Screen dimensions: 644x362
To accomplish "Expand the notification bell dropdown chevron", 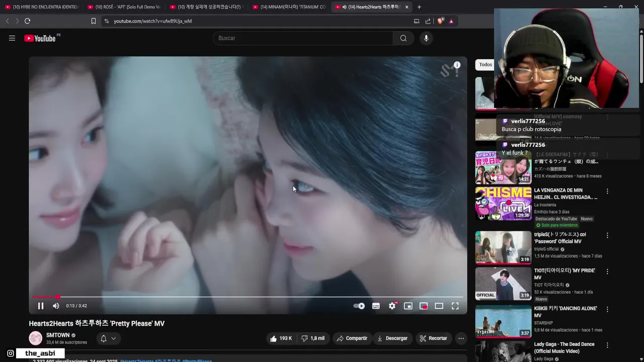I will (114, 338).
